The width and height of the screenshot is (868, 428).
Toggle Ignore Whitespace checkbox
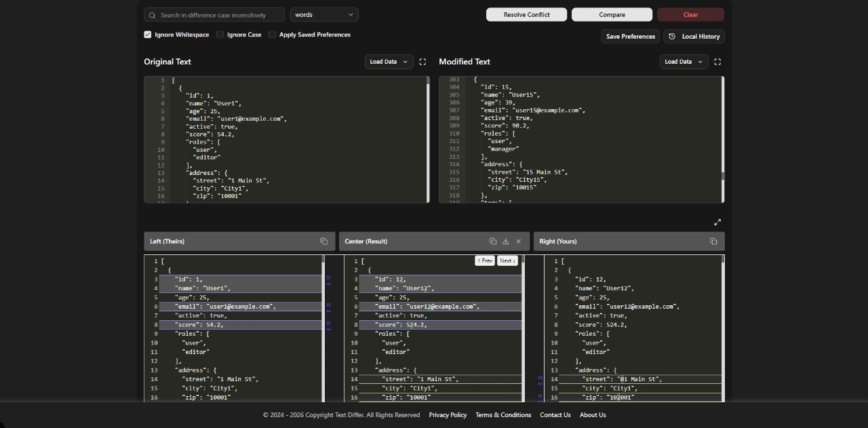click(x=148, y=35)
